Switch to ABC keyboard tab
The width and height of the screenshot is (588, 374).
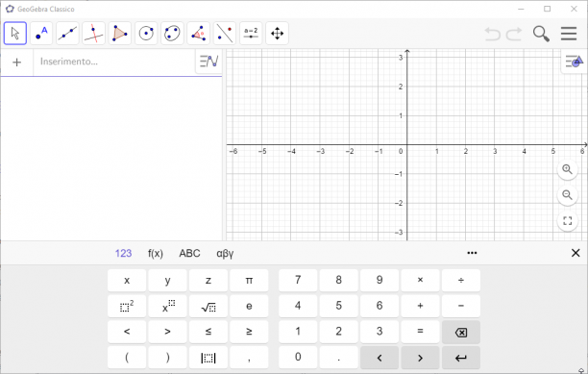[x=189, y=253]
